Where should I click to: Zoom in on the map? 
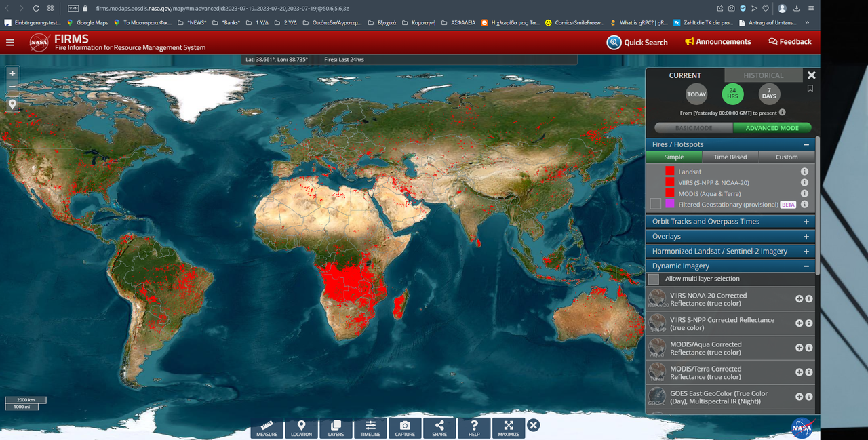(12, 73)
